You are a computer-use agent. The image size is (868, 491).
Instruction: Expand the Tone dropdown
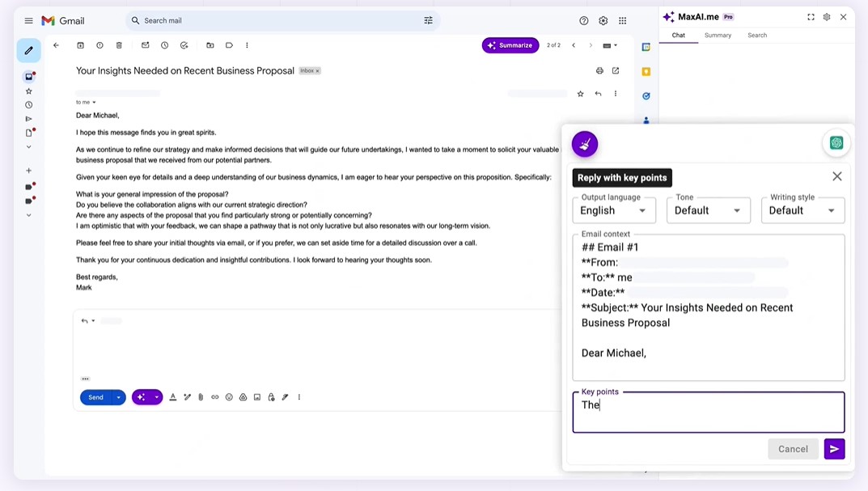(x=708, y=210)
